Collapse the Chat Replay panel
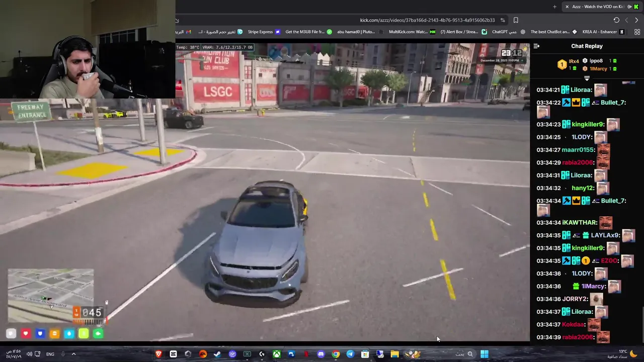Viewport: 644px width, 362px height. click(536, 46)
